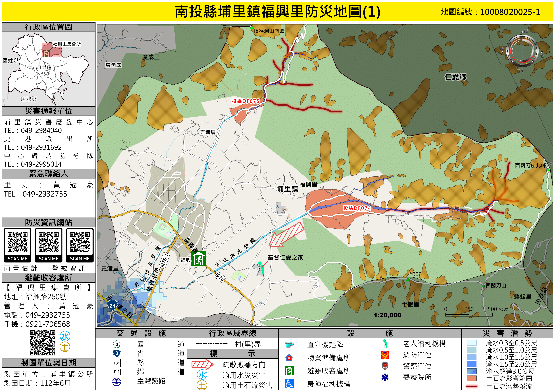
Task: Click the Highway 21 shield marker
Action: click(x=112, y=306)
